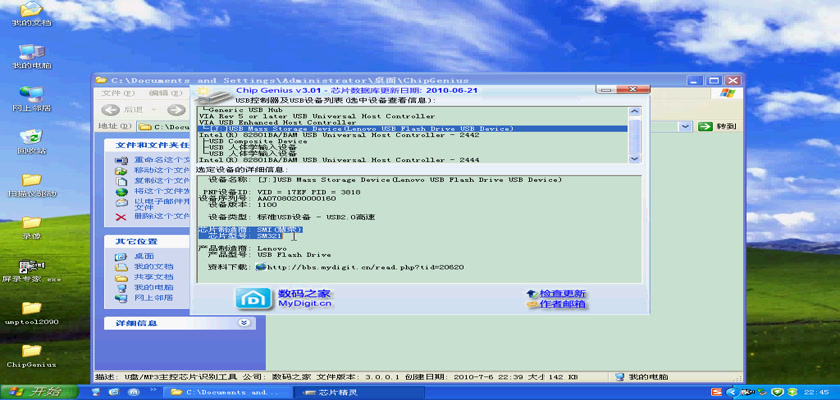The image size is (840, 400).
Task: Open the Explorer address bar dropdown
Action: pyautogui.click(x=685, y=126)
